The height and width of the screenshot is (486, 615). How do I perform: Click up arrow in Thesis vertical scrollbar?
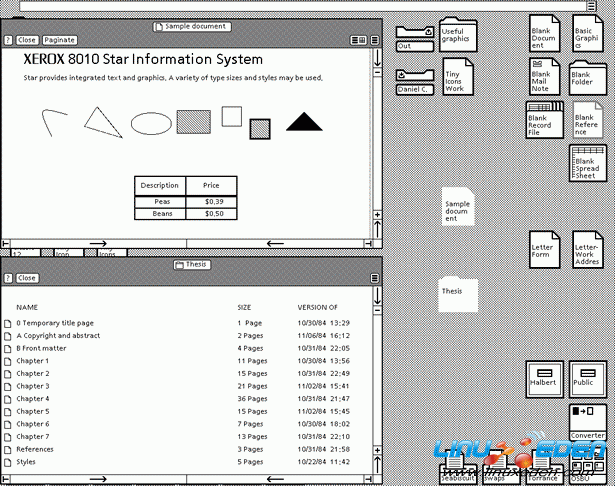[377, 464]
